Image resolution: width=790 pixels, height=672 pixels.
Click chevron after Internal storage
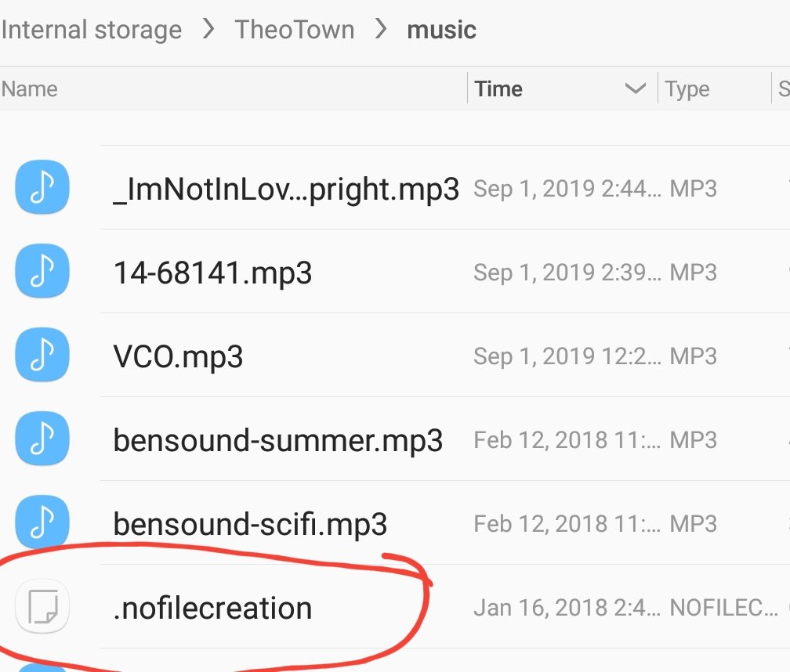[x=208, y=28]
